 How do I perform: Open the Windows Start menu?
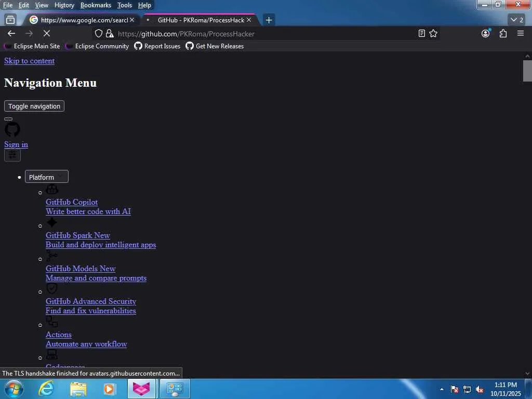tap(14, 389)
